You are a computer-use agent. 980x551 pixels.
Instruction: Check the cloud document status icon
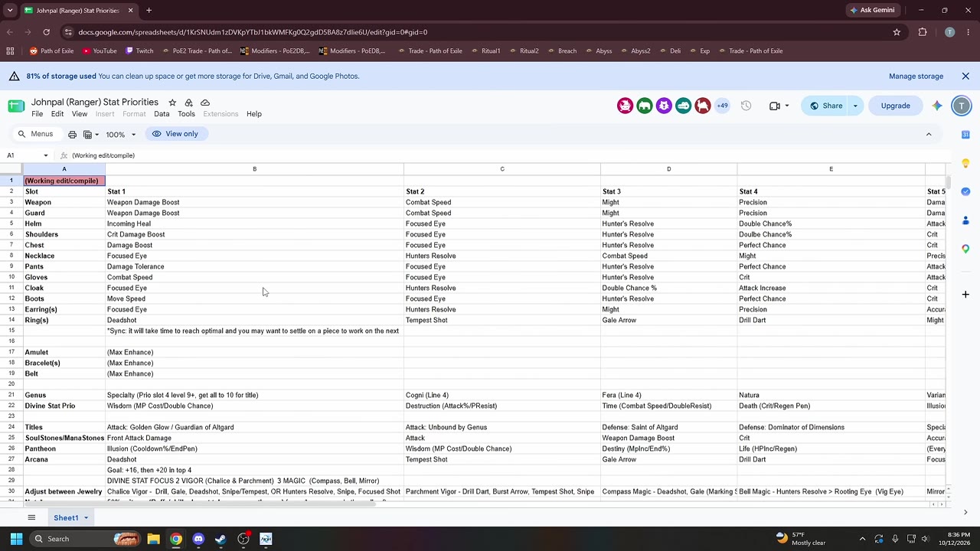click(205, 103)
